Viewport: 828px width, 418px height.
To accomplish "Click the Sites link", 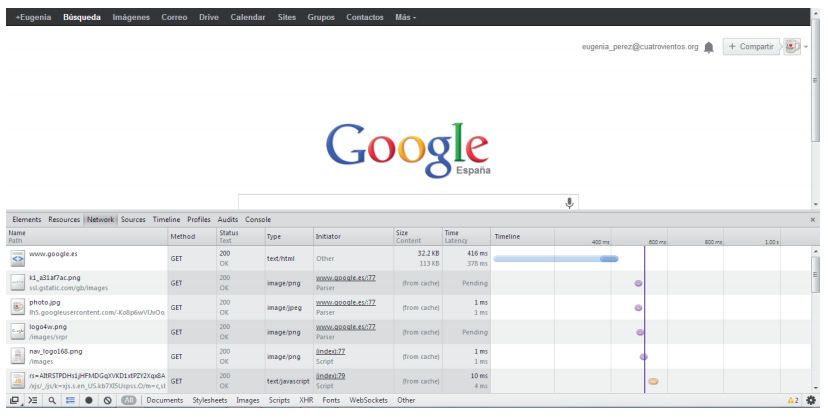I will tap(287, 17).
